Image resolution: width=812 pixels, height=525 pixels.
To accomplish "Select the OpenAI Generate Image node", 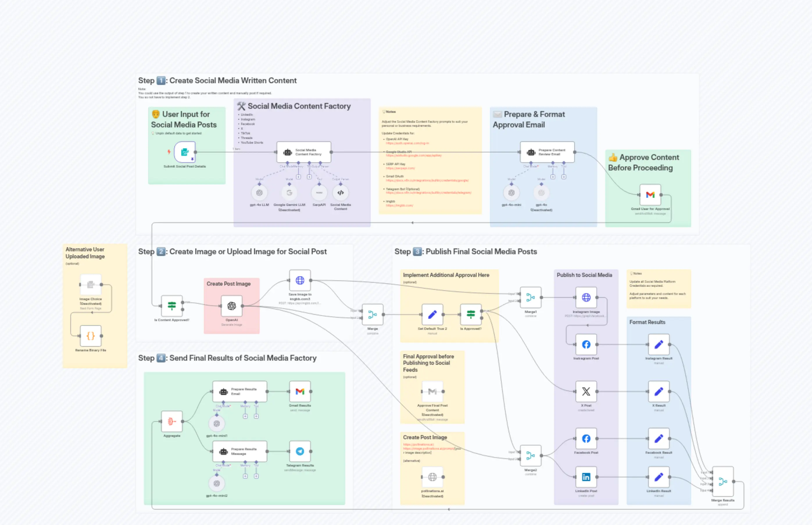I will click(232, 306).
